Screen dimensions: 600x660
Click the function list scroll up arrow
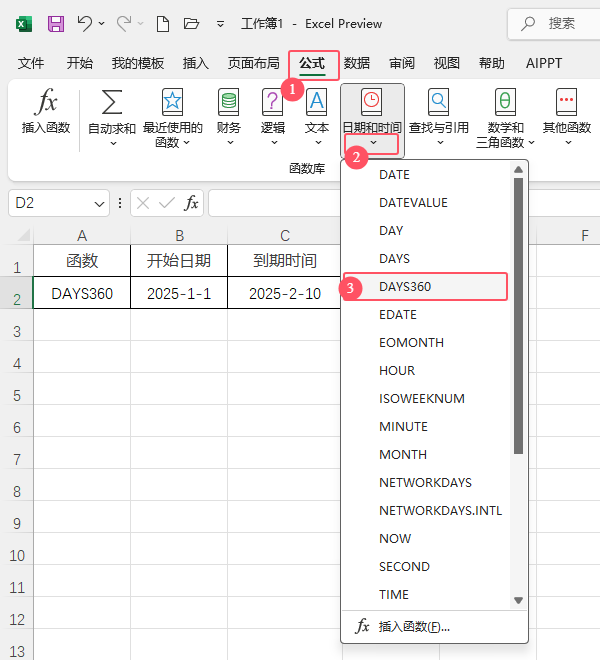[x=518, y=170]
